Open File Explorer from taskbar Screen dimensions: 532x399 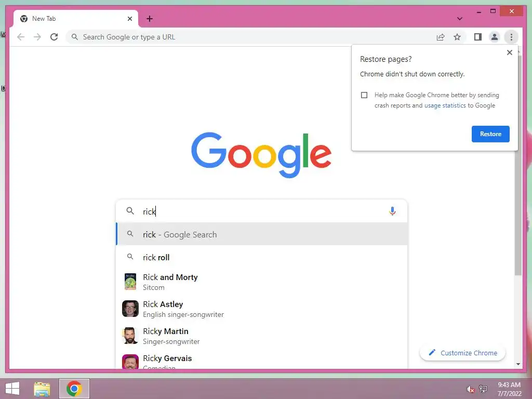42,389
